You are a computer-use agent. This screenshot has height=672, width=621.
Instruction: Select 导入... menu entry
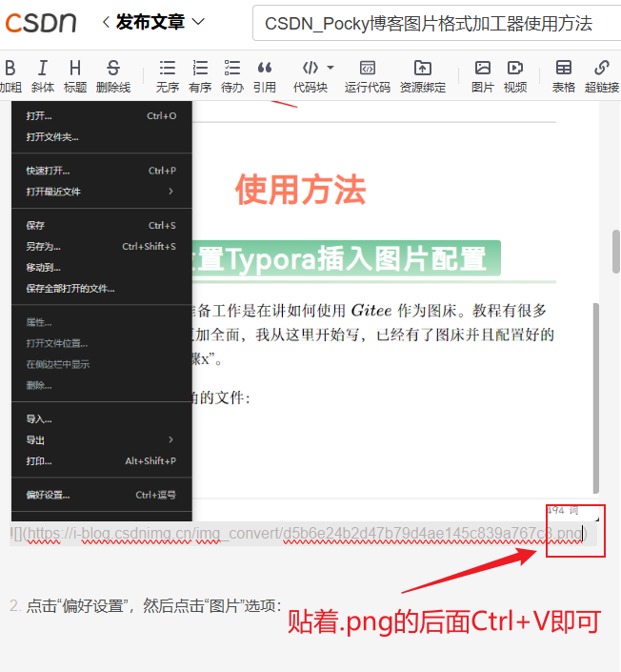(102, 419)
